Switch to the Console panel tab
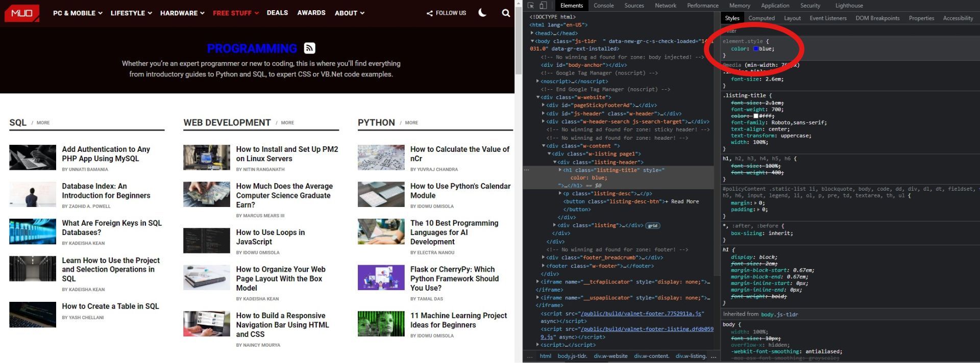 point(603,6)
